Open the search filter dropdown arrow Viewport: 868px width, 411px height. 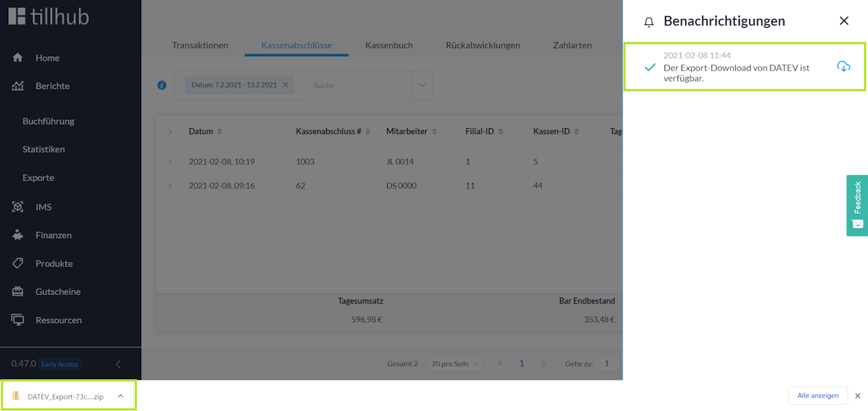(x=422, y=85)
